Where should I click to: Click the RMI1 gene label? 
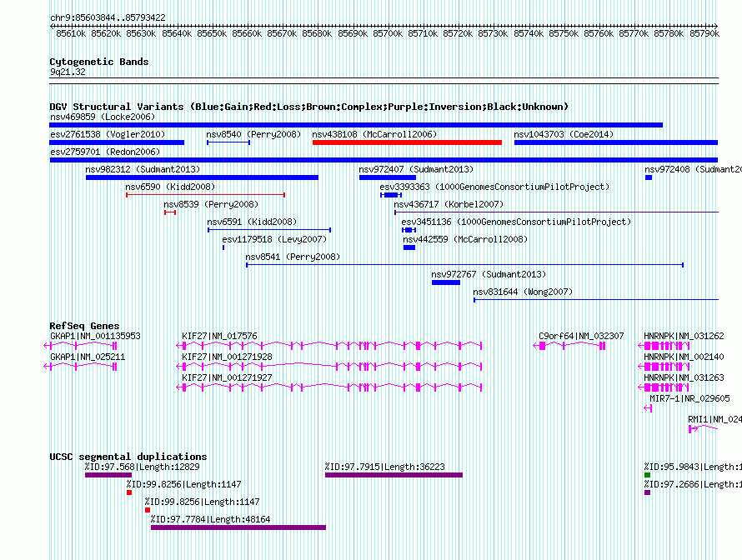click(x=714, y=419)
